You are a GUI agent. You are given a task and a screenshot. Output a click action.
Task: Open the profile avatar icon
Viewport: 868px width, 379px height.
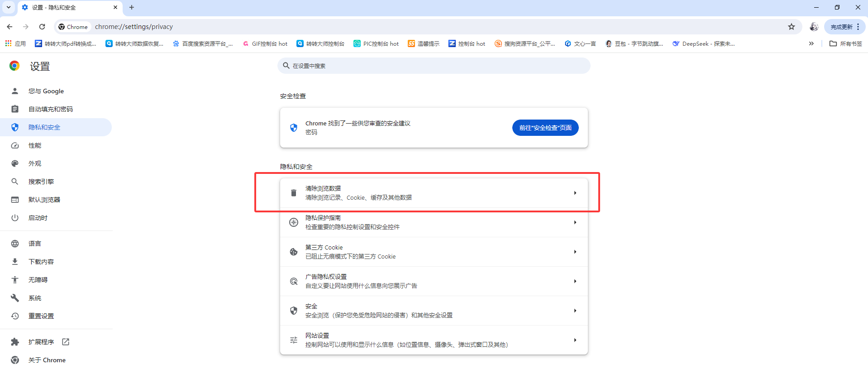tap(814, 27)
